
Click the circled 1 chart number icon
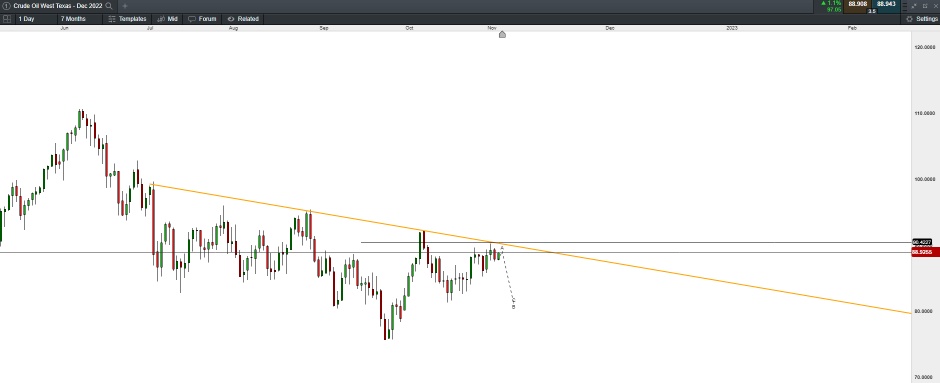pos(6,5)
